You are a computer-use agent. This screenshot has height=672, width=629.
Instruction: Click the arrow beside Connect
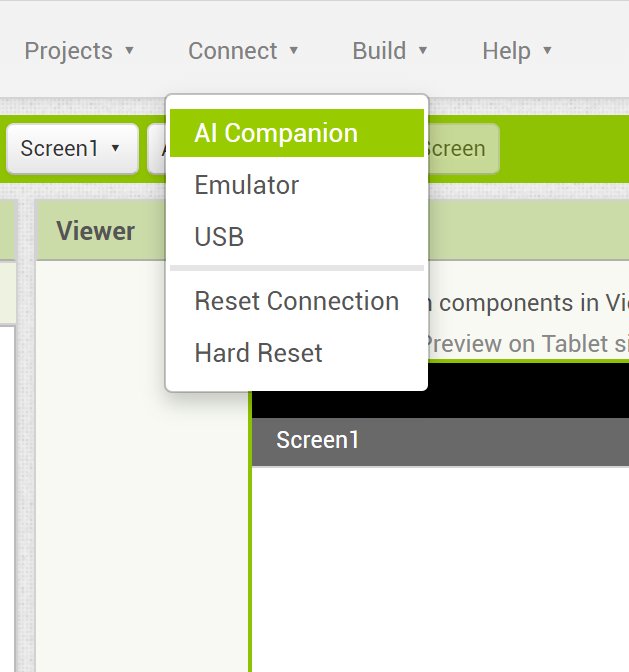(x=294, y=51)
